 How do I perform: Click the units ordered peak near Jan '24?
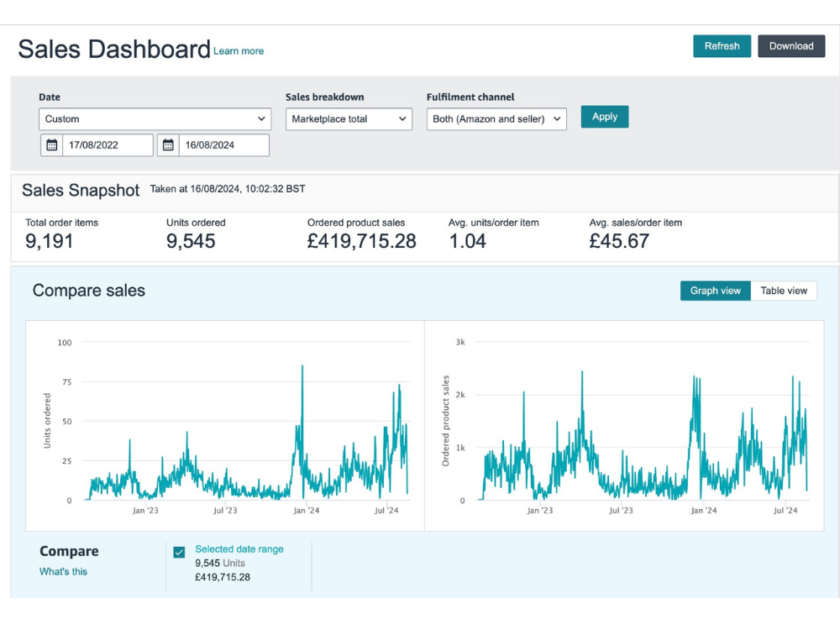[x=302, y=368]
